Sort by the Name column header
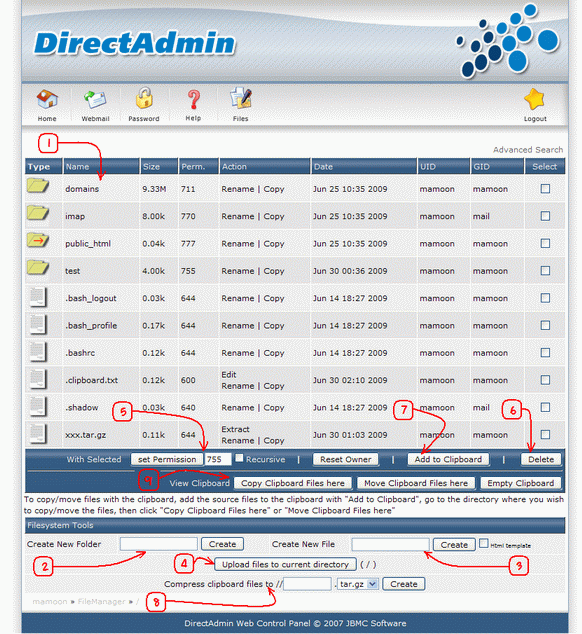 click(x=77, y=167)
